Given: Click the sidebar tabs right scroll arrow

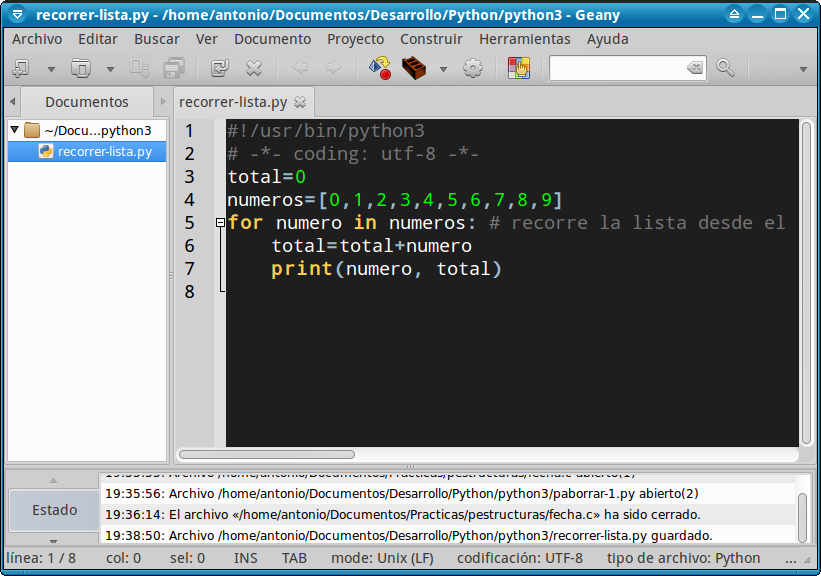Looking at the screenshot, I should 163,102.
